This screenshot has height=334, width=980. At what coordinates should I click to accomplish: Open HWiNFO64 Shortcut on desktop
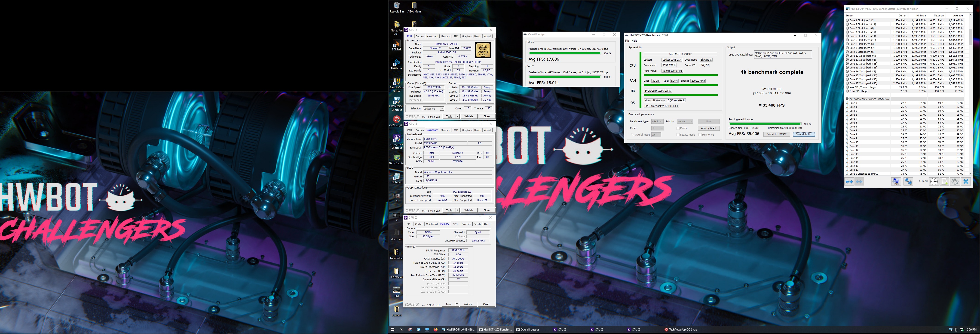tap(396, 104)
